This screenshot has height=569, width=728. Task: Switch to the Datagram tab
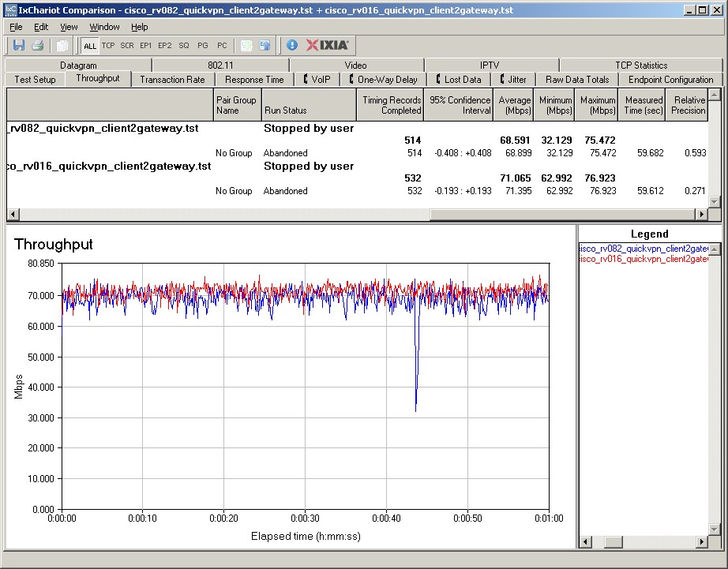(78, 66)
